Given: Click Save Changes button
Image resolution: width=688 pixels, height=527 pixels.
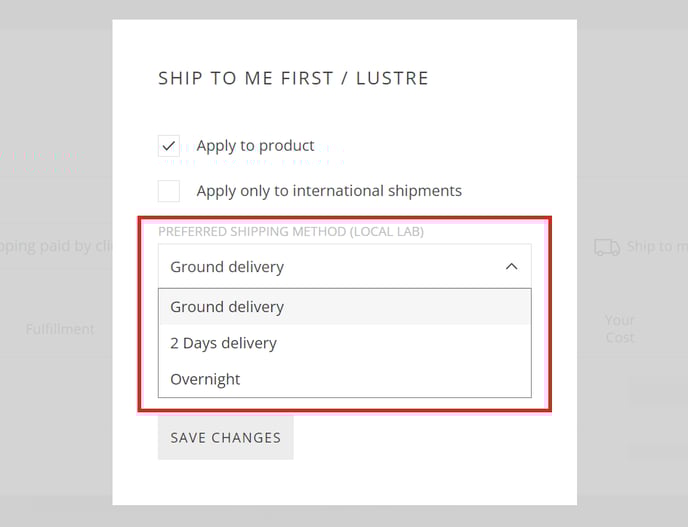Looking at the screenshot, I should (226, 437).
